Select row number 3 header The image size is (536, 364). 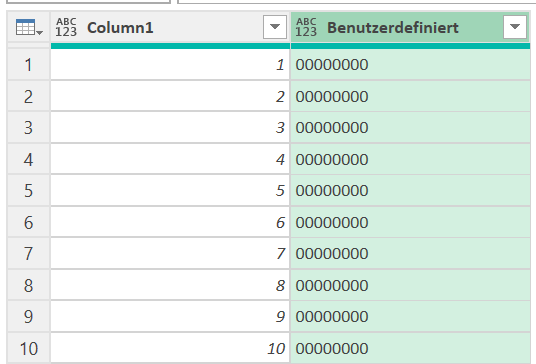coord(29,127)
